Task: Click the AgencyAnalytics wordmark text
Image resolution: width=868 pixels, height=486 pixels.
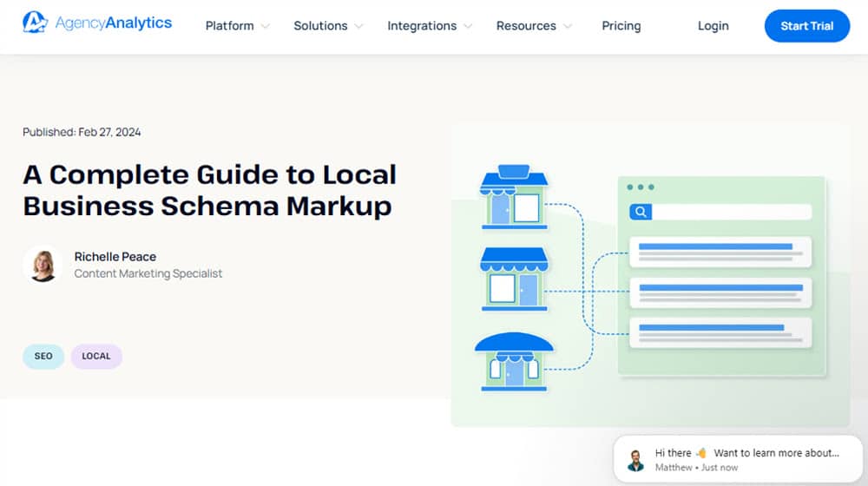Action: point(113,23)
